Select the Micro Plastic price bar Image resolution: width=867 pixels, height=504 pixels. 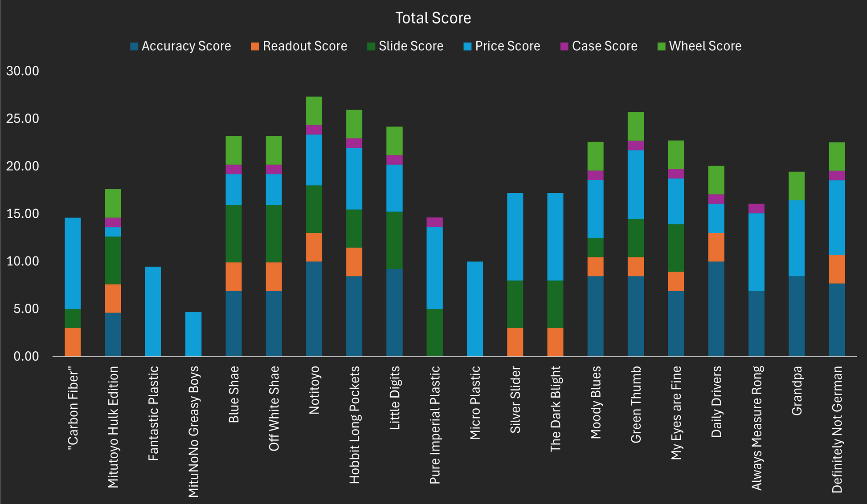tap(475, 309)
